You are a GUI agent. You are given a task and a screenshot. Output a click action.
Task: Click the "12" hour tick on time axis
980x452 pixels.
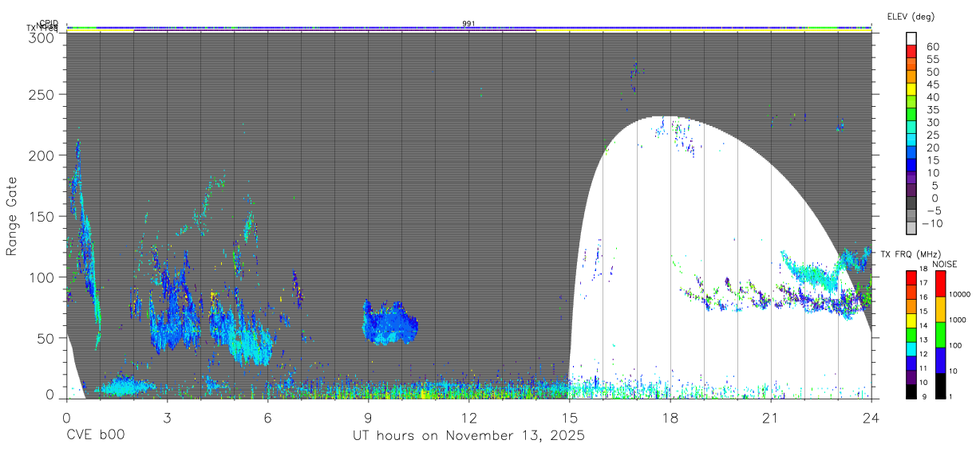[468, 417]
